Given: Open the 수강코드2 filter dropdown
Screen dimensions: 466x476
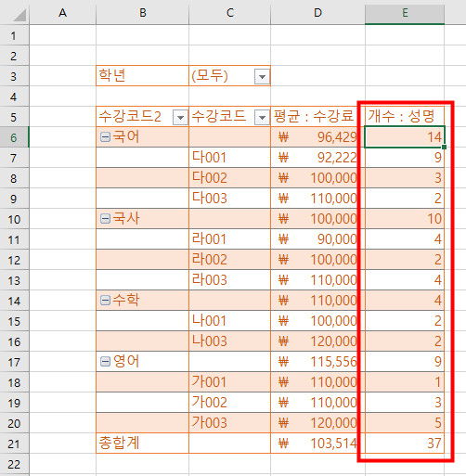Looking at the screenshot, I should (x=180, y=118).
